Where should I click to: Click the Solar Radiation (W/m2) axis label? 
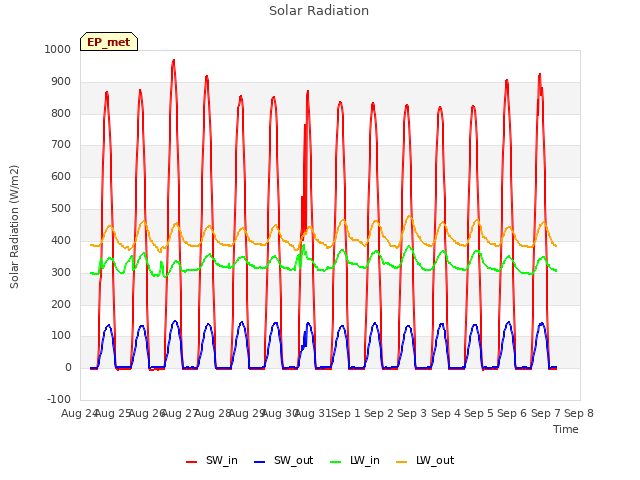pyautogui.click(x=14, y=227)
